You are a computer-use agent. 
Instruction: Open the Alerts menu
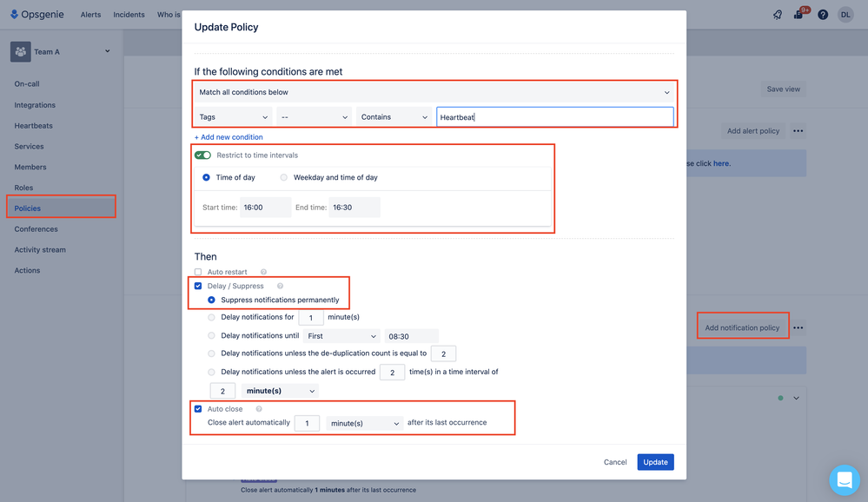90,15
